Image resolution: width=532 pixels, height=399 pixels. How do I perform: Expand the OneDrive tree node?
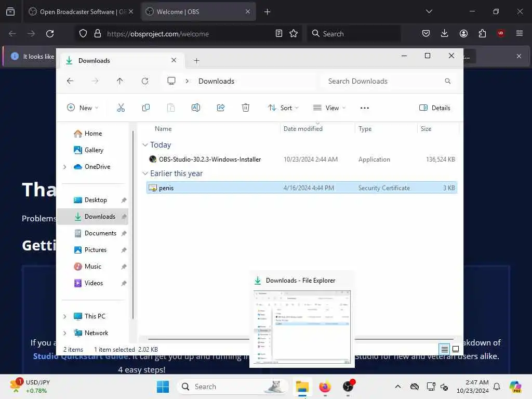pos(65,167)
